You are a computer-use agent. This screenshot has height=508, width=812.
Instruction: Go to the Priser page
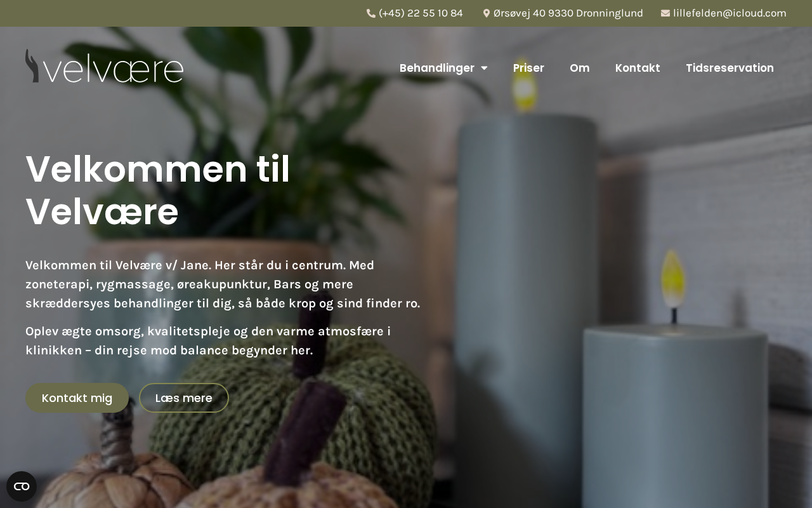point(528,68)
